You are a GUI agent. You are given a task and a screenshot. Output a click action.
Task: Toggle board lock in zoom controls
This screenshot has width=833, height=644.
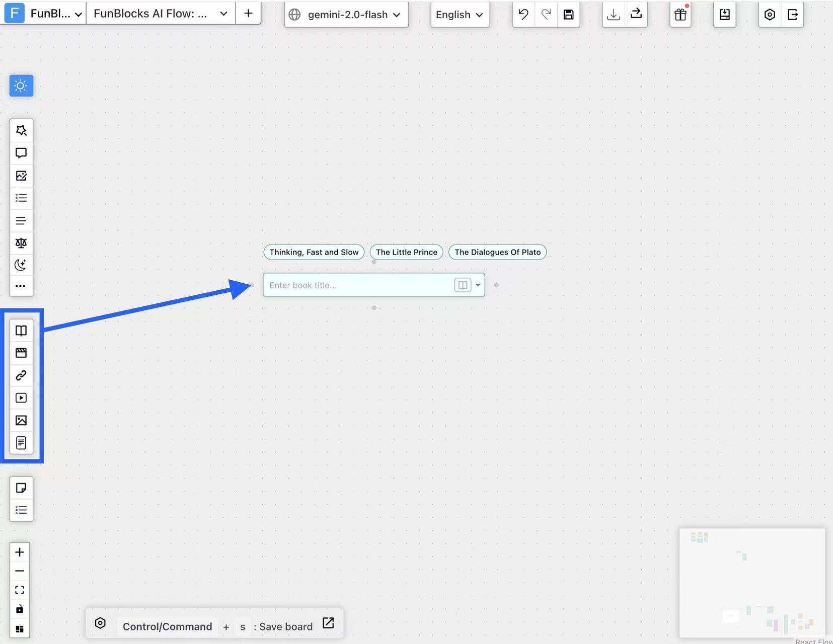20,609
